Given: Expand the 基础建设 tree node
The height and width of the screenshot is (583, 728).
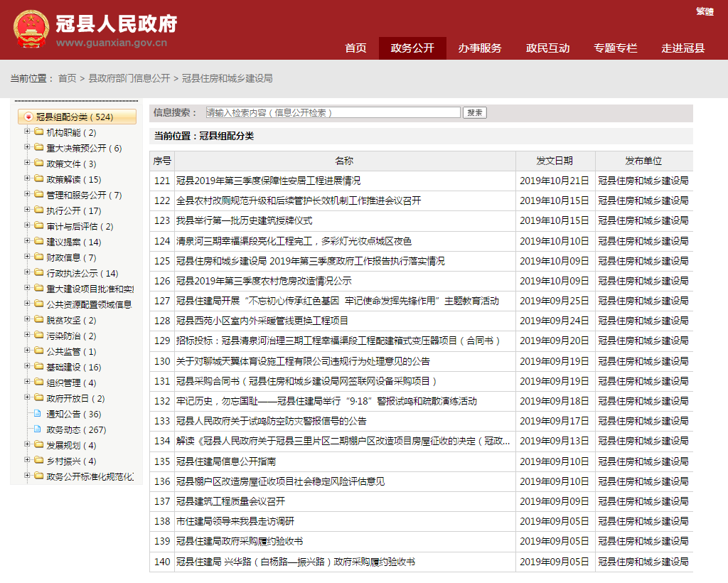Looking at the screenshot, I should [27, 366].
